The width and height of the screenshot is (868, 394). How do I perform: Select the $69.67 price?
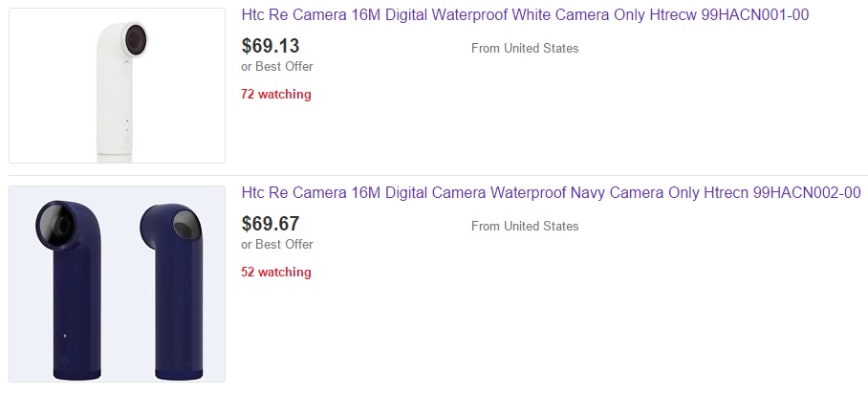pyautogui.click(x=271, y=224)
